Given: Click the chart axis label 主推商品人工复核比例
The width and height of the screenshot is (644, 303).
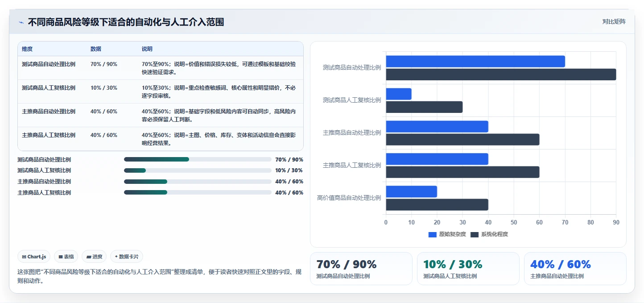Looking at the screenshot, I should coord(352,165).
